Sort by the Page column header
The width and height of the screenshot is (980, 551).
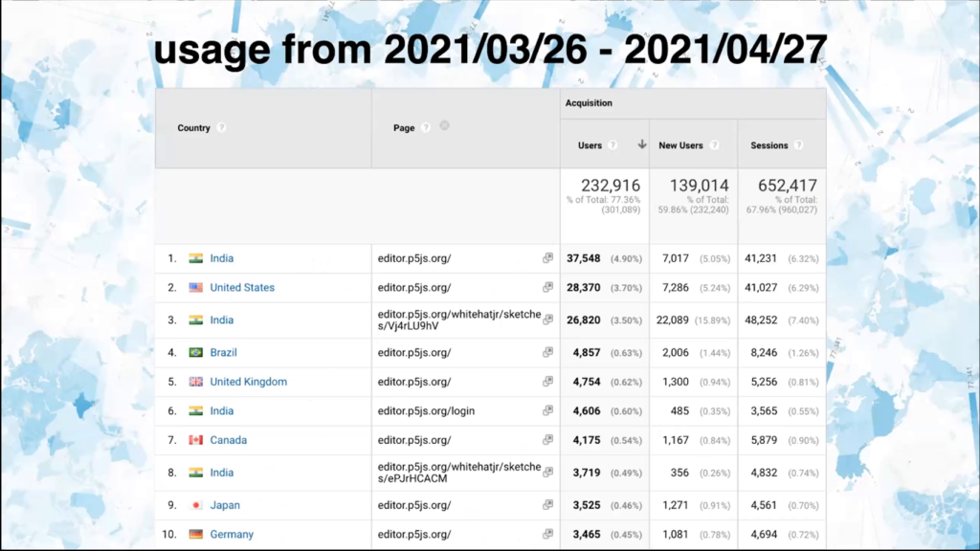click(404, 128)
